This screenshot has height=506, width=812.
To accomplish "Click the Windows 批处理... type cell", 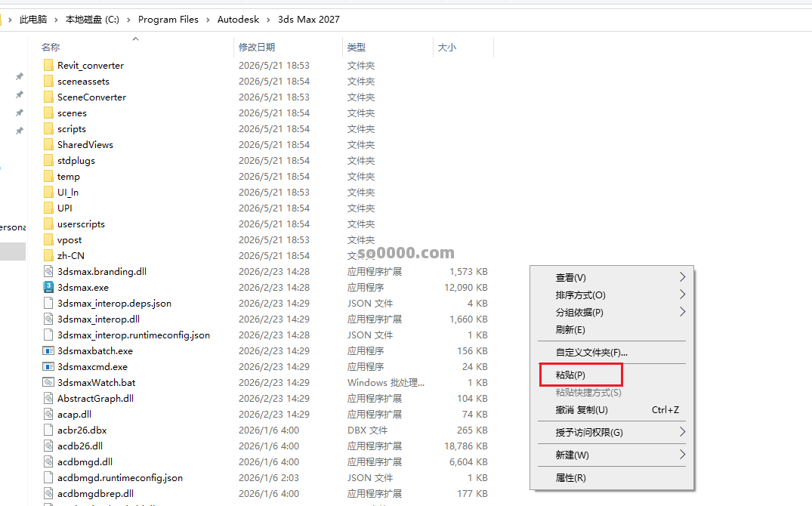I will [x=386, y=383].
